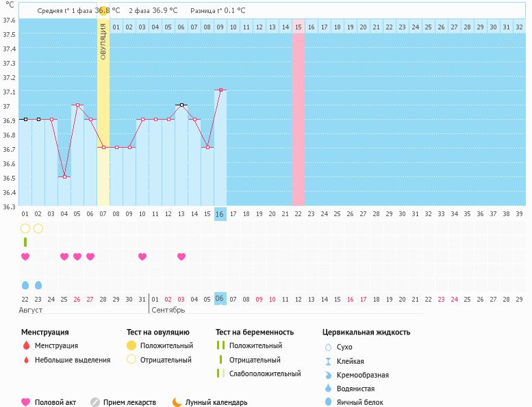
Task: Click the pink heart beside Половой акт
Action: click(x=26, y=402)
